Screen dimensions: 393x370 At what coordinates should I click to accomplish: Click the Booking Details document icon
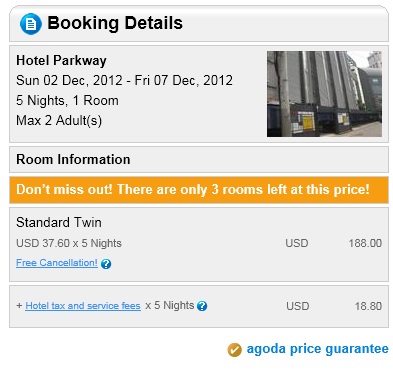(31, 24)
